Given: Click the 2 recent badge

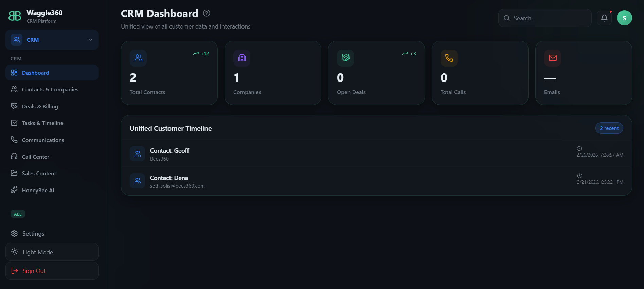Looking at the screenshot, I should [609, 128].
